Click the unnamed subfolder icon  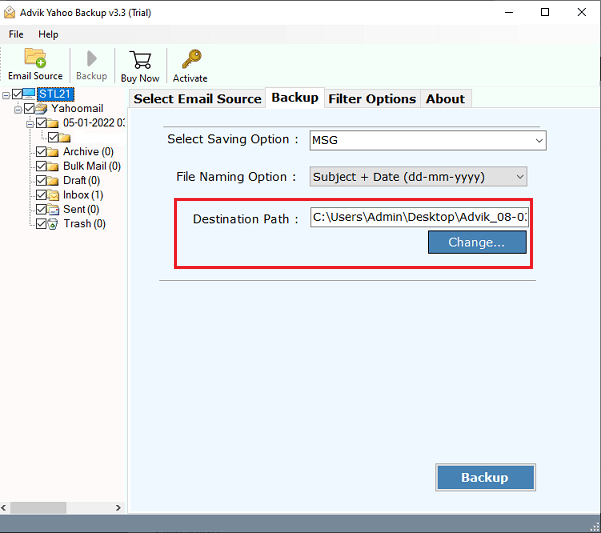point(65,138)
